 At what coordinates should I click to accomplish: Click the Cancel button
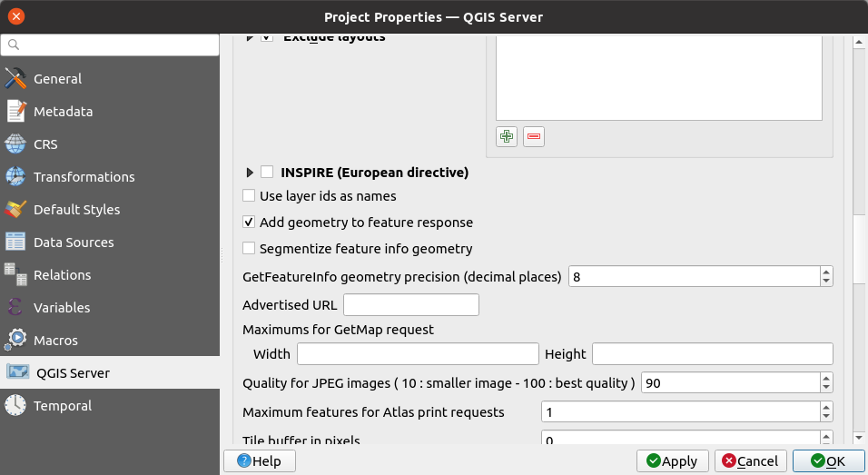tap(751, 460)
